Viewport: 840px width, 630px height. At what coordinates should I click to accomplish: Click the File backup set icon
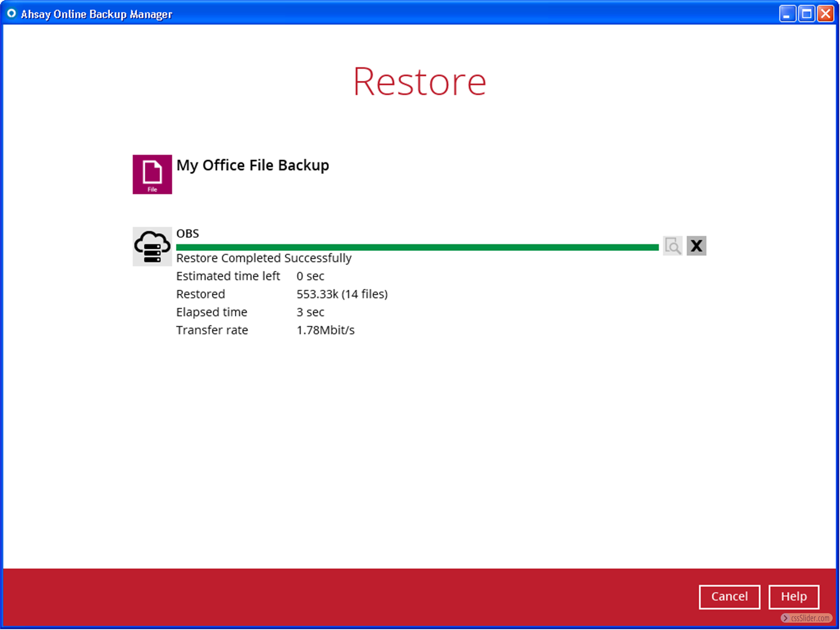tap(152, 174)
